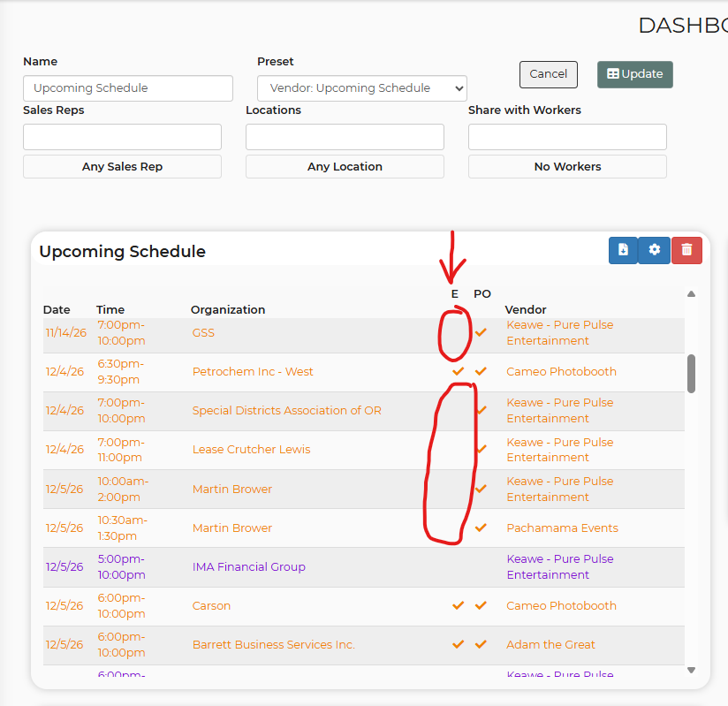Click the E checkmark in Barrett Business row

click(459, 645)
